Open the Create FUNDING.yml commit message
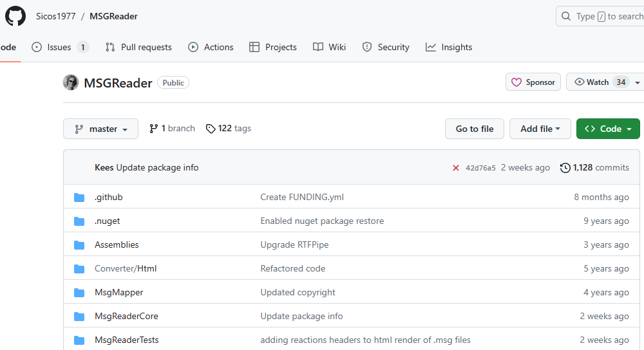The image size is (644, 350). (302, 197)
